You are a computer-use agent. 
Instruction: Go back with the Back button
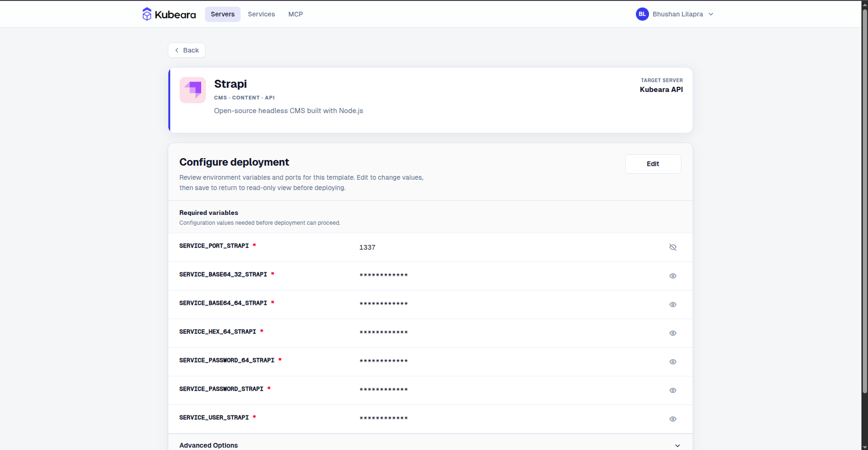click(x=187, y=50)
